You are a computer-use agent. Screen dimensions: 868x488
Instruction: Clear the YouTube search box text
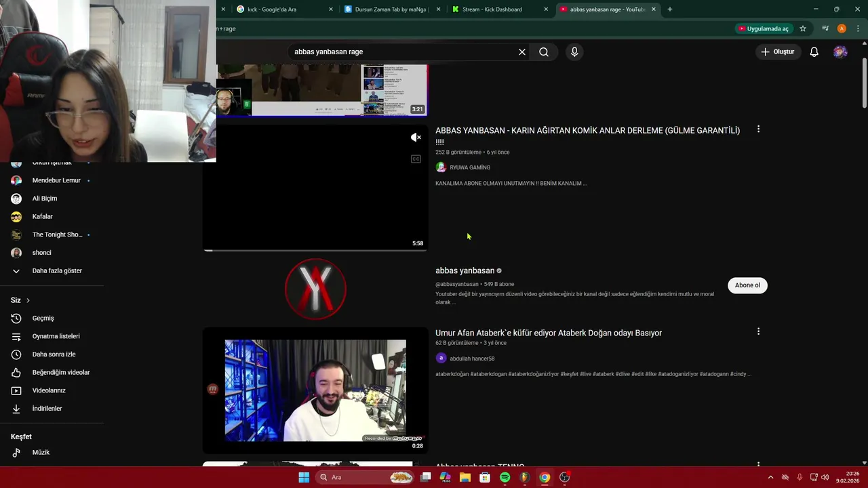522,52
